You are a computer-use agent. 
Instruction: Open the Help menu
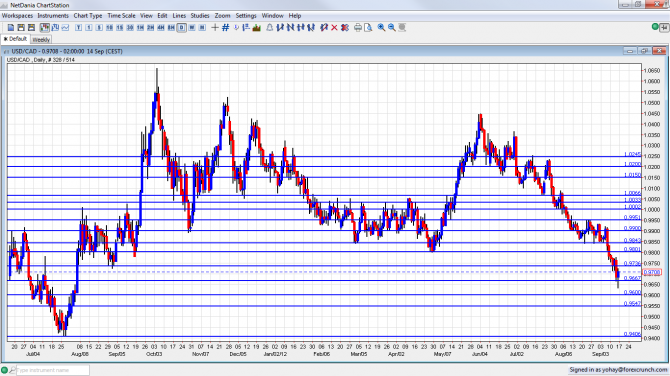(x=295, y=16)
